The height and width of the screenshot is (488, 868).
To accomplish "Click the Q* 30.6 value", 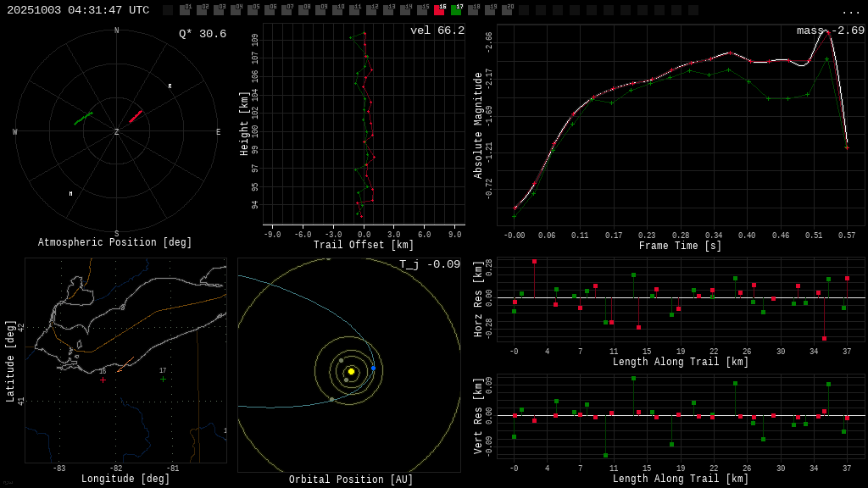I will pos(203,34).
